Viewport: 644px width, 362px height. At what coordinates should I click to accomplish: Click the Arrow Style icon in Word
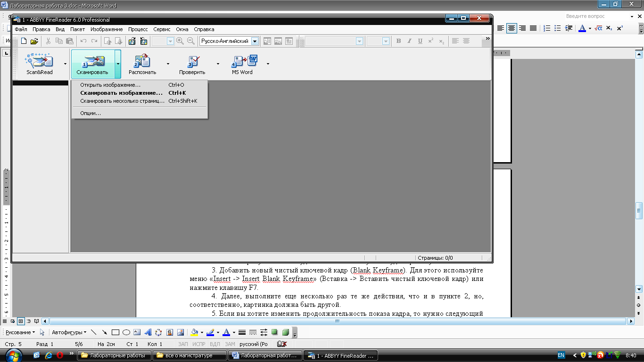[264, 332]
